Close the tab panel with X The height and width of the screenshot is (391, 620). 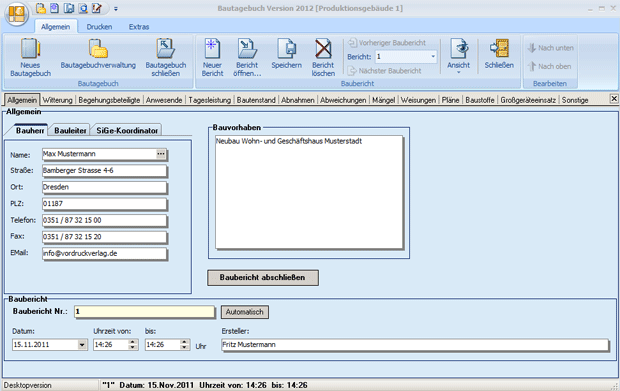pos(614,98)
